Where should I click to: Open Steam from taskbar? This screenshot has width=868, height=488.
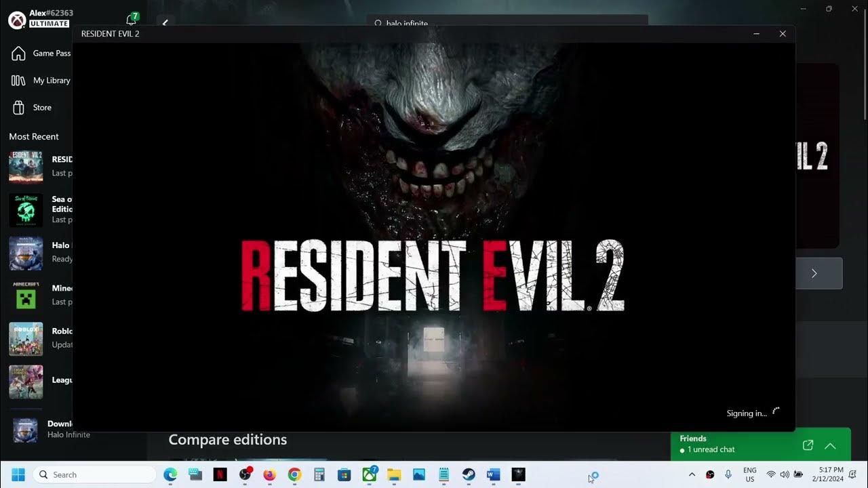(469, 474)
